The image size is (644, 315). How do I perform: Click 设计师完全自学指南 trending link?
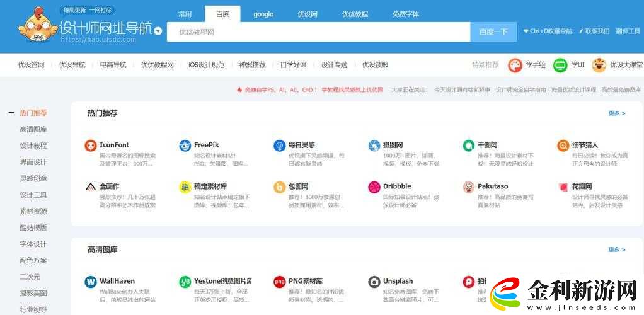520,89
